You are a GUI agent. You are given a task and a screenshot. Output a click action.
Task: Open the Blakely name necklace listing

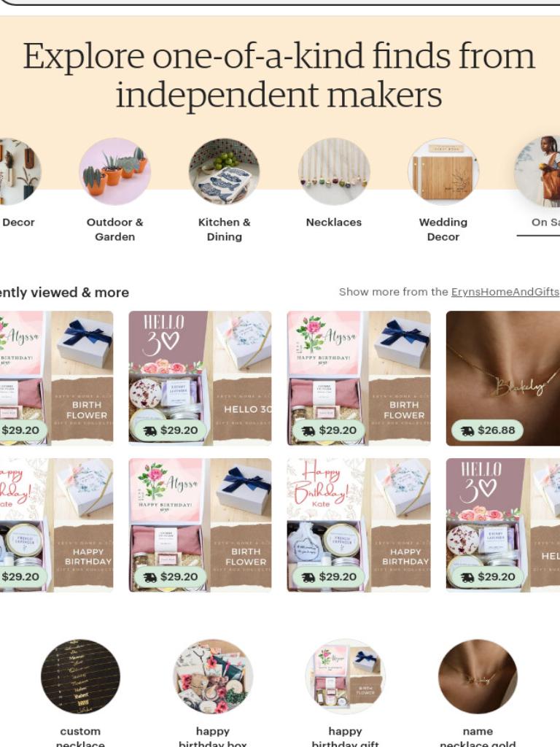[x=503, y=379]
